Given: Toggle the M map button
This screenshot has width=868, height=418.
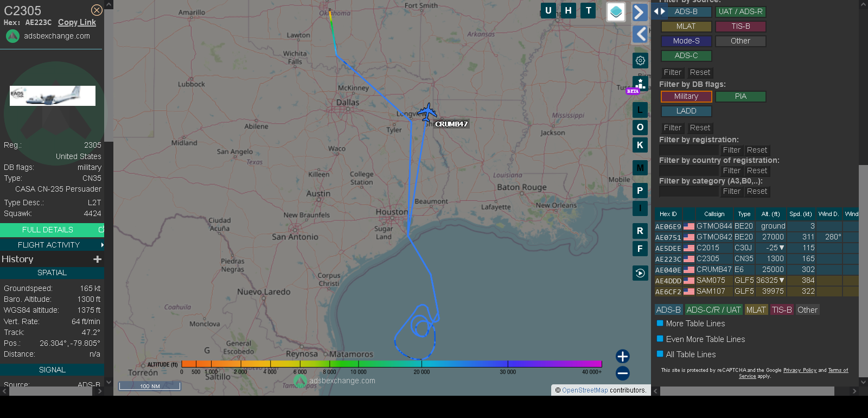Looking at the screenshot, I should tap(640, 168).
